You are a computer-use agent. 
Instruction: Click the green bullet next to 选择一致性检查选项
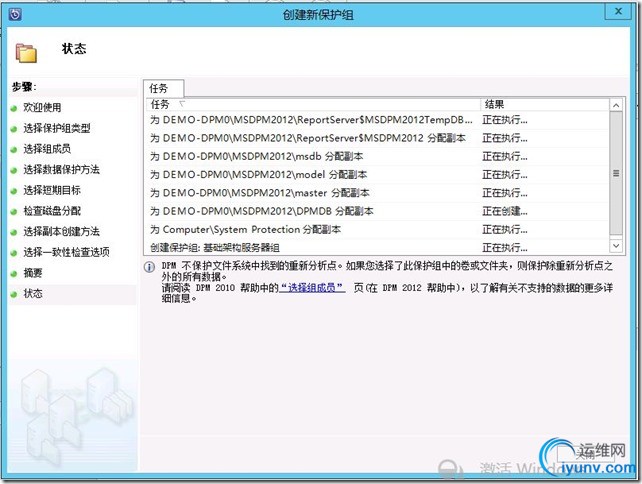14,253
